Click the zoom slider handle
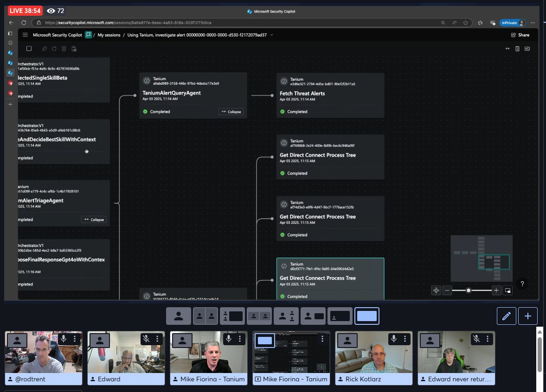 tap(469, 291)
